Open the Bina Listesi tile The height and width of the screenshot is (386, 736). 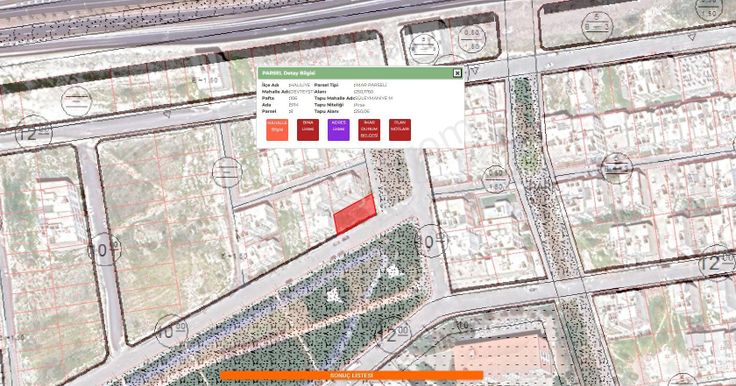coord(308,130)
